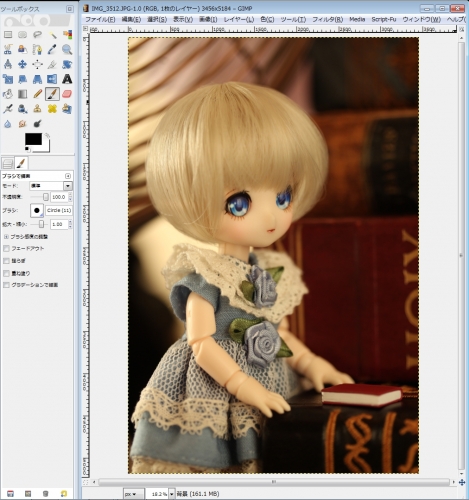Expand the ブラシ感度の調整 section
Screen dimensions: 469x500
(x=6, y=237)
